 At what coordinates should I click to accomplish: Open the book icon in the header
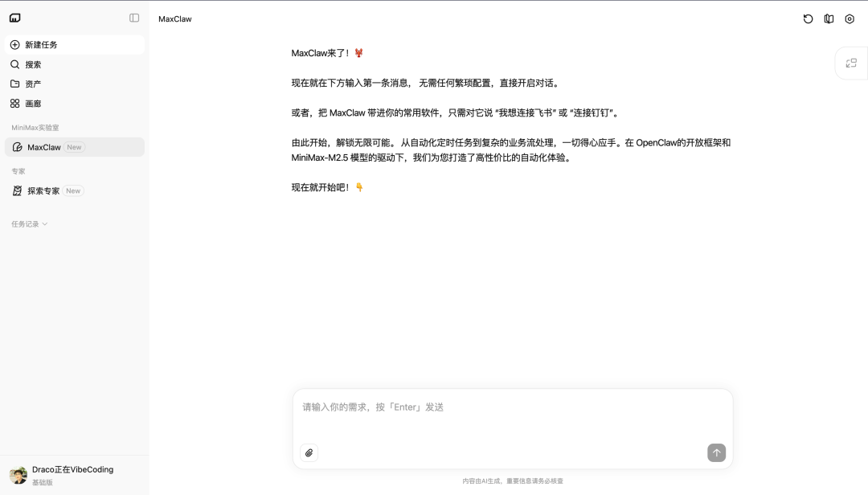click(829, 18)
